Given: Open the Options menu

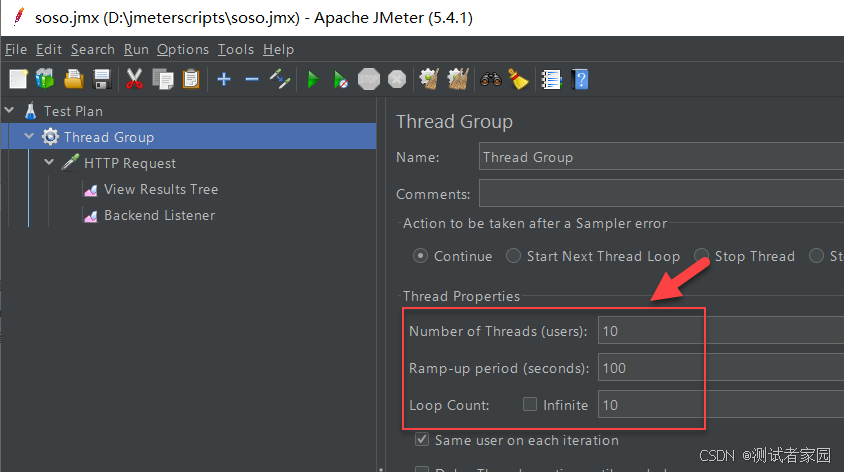Looking at the screenshot, I should pos(182,50).
